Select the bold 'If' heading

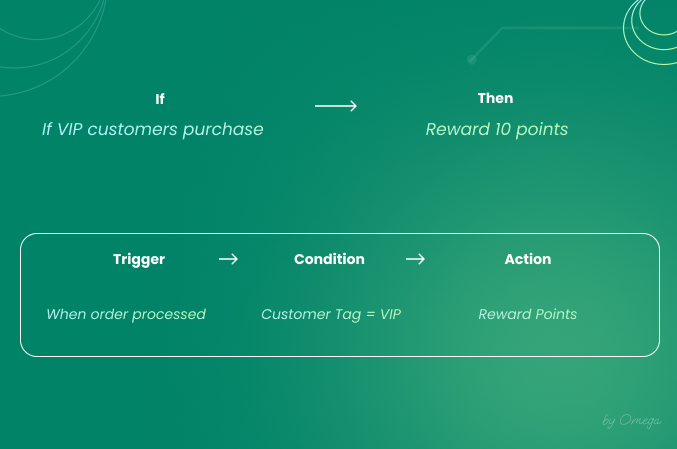coord(160,99)
